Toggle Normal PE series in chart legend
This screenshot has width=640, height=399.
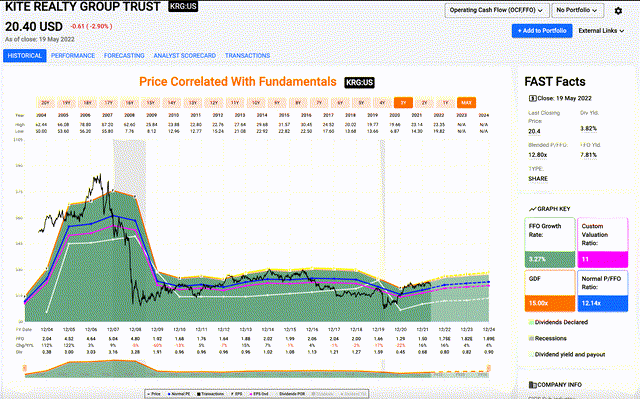pos(179,394)
